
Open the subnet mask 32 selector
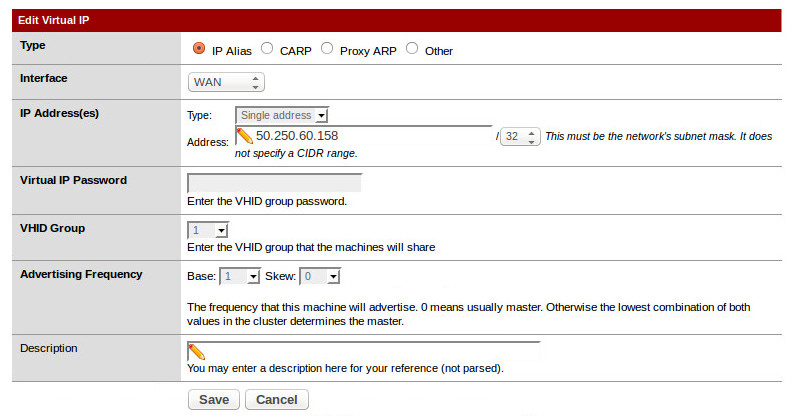(520, 136)
